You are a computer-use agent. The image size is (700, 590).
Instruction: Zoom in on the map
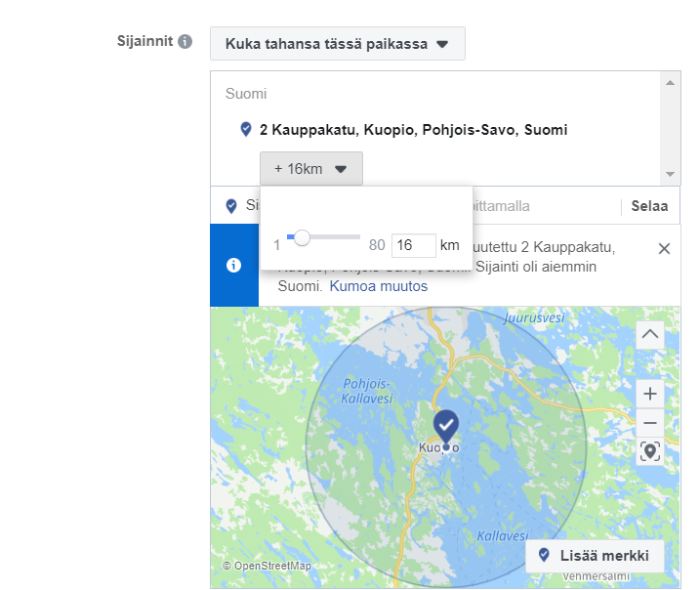point(650,394)
